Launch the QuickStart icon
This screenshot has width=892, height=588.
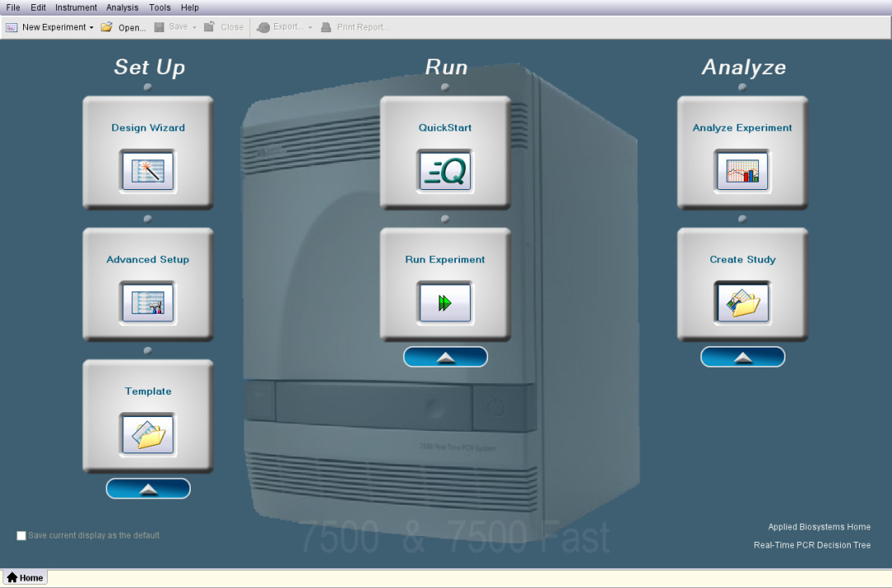tap(445, 170)
